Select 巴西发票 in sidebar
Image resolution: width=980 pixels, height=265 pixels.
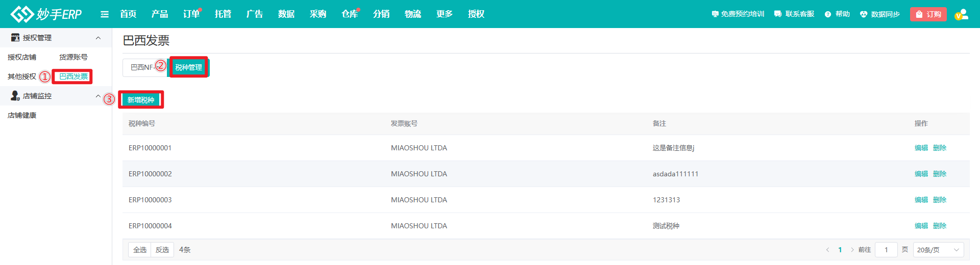tap(73, 76)
